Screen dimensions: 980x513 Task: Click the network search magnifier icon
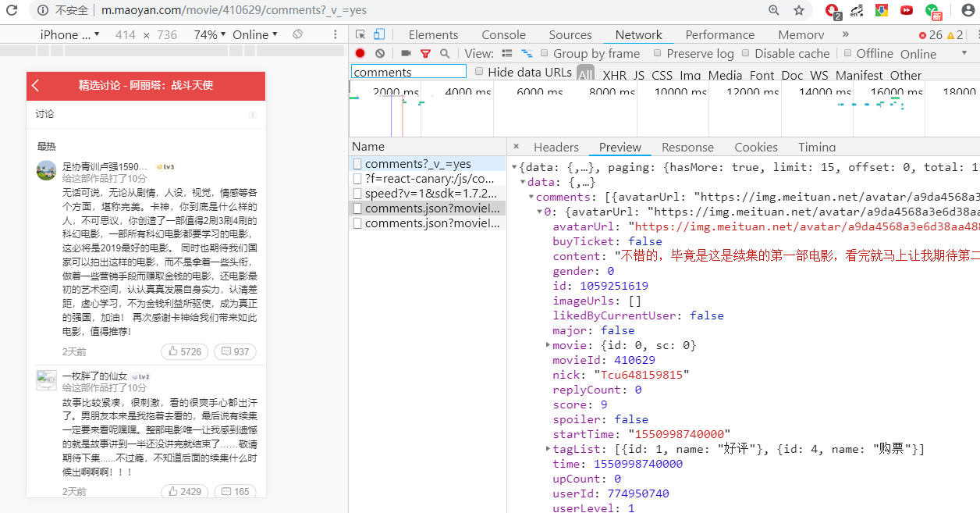tap(445, 53)
